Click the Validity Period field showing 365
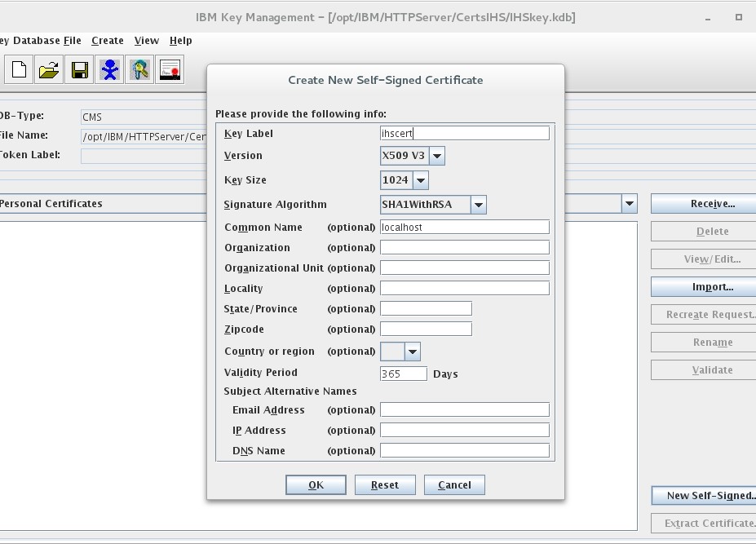This screenshot has width=756, height=544. click(x=404, y=374)
